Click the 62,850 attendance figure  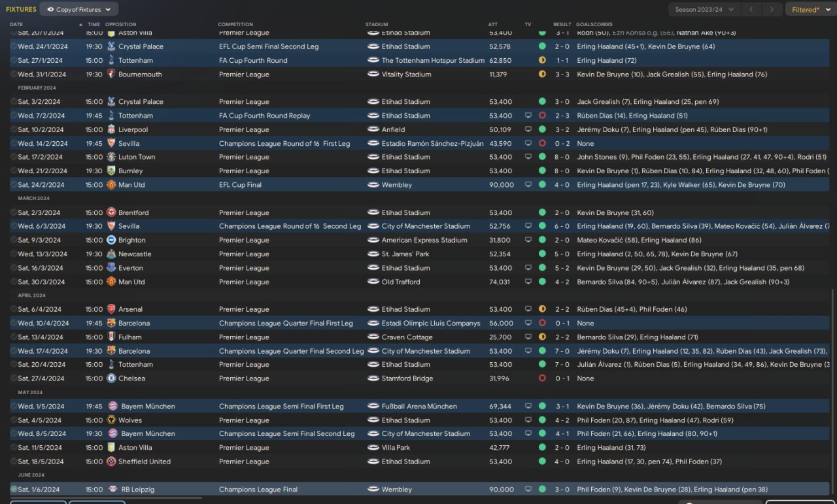[500, 61]
